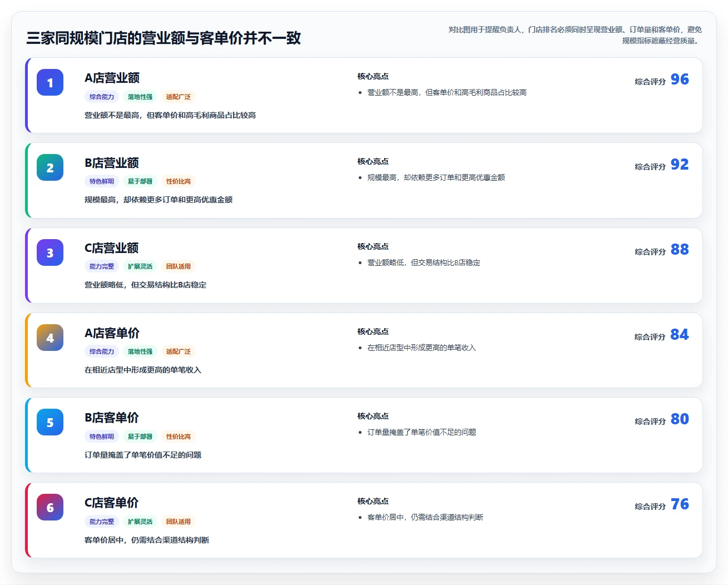
Task: Select the C店客单价 card title
Action: click(x=111, y=503)
